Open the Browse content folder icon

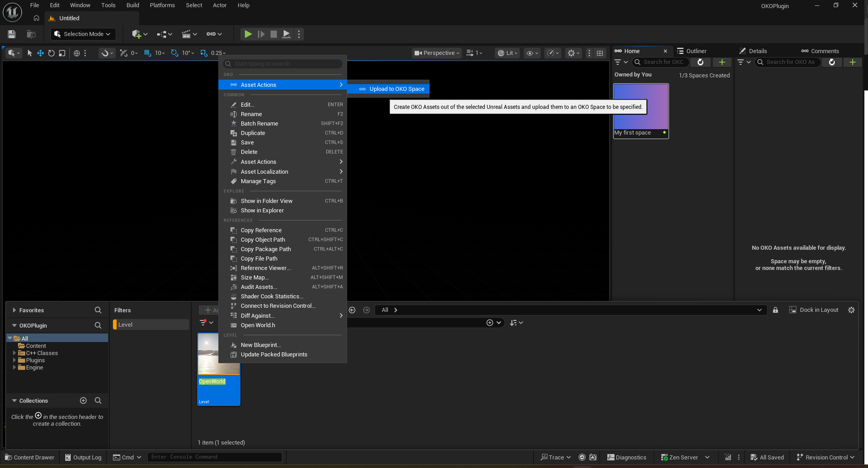pos(31,34)
